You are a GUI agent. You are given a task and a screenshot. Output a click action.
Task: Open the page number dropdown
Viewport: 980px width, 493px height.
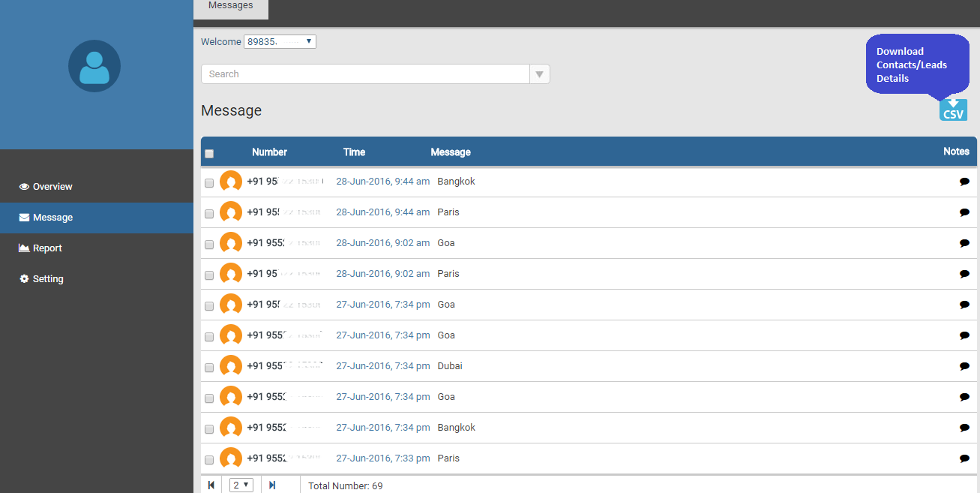(x=241, y=485)
